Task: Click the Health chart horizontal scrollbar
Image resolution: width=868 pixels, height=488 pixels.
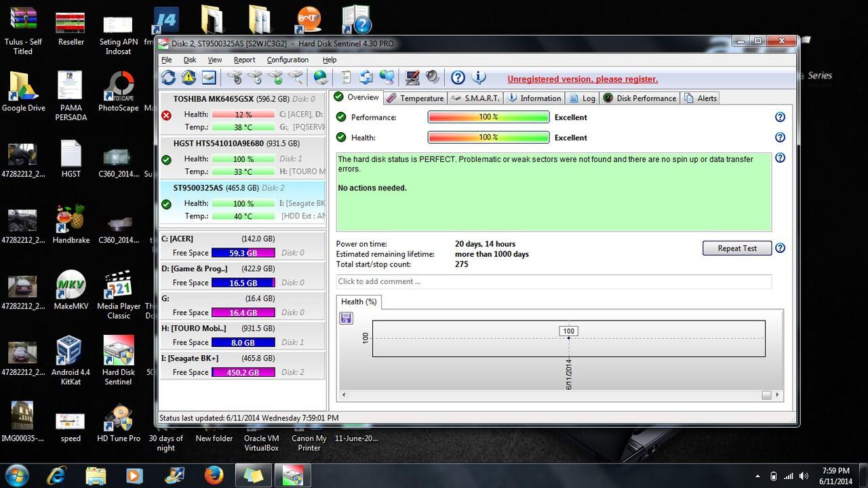Action: (x=560, y=394)
